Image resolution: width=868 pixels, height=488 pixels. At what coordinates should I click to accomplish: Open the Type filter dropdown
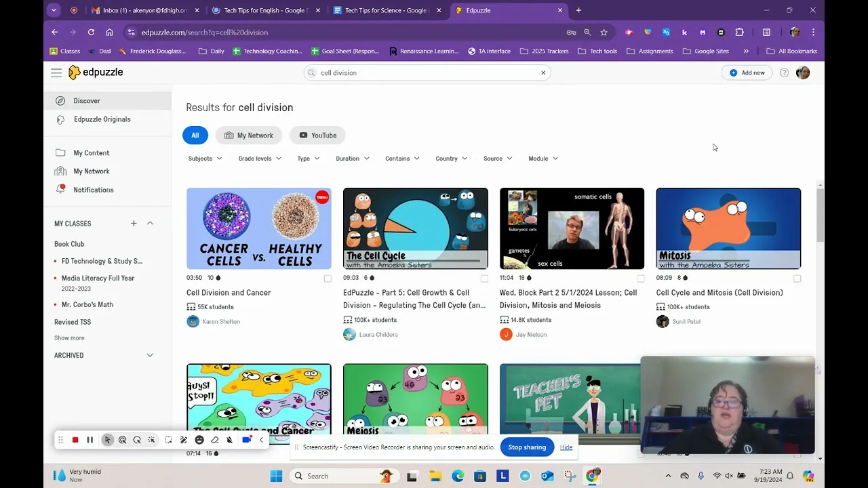point(308,159)
